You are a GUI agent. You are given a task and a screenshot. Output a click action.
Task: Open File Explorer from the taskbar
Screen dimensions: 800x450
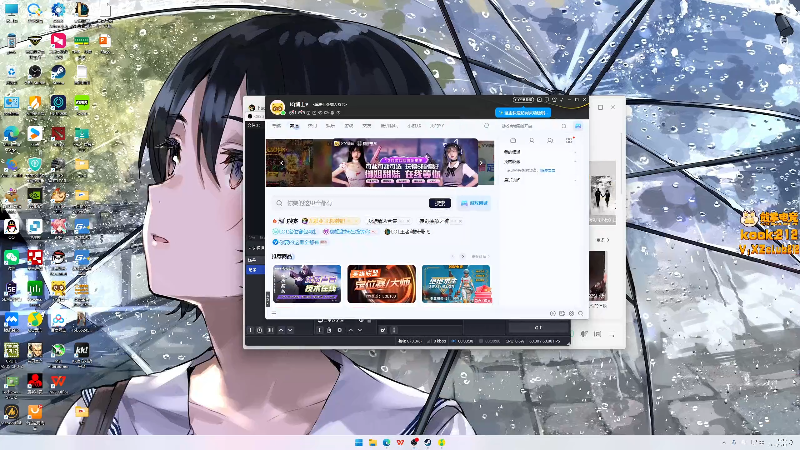pos(372,442)
